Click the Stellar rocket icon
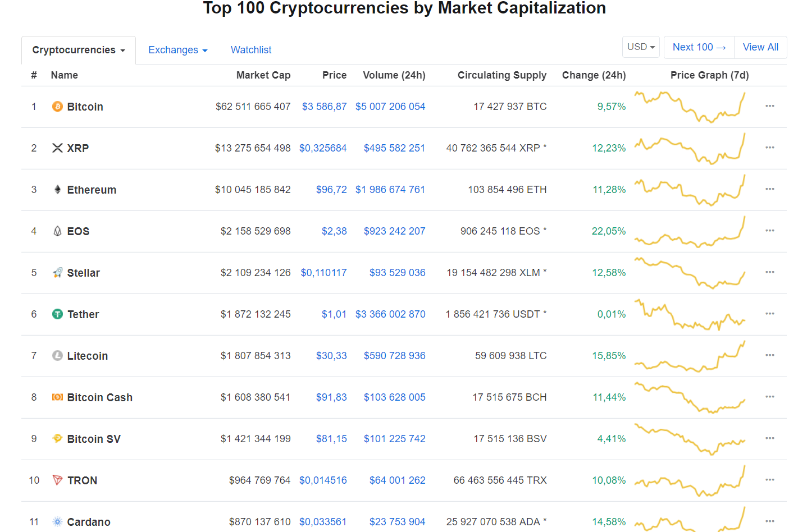The width and height of the screenshot is (798, 532). click(x=57, y=273)
